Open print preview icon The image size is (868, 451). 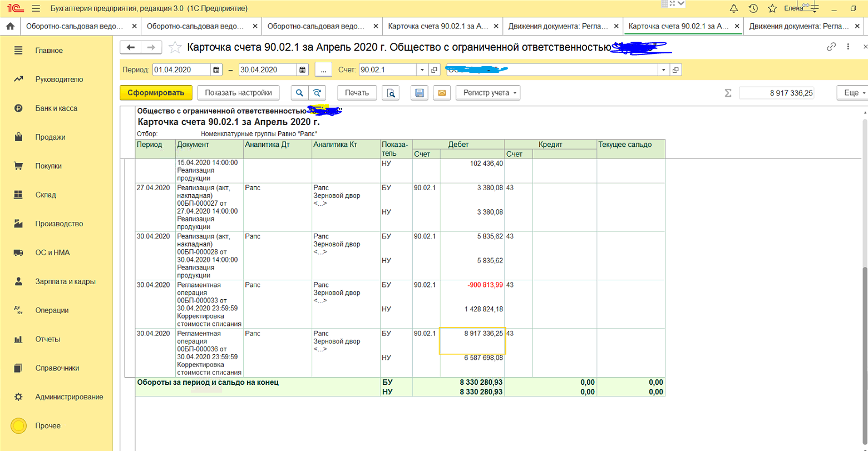click(391, 93)
